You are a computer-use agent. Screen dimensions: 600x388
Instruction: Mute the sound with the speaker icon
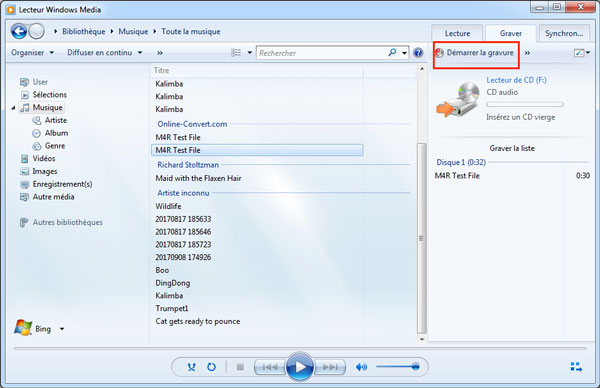tap(361, 367)
